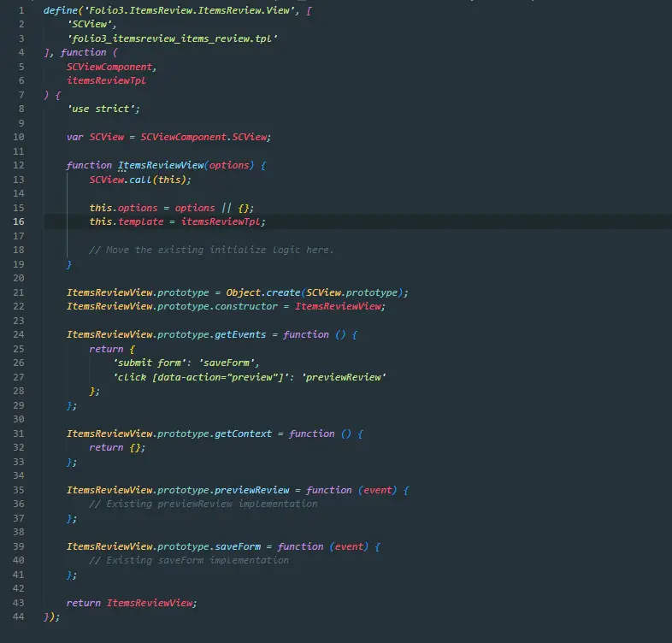
Task: Click the 'SCView' string on line 2
Action: click(91, 24)
